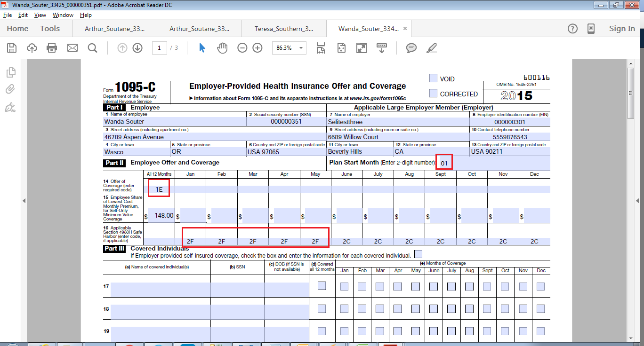This screenshot has height=346, width=644.
Task: Click the Save file icon
Action: [x=12, y=48]
